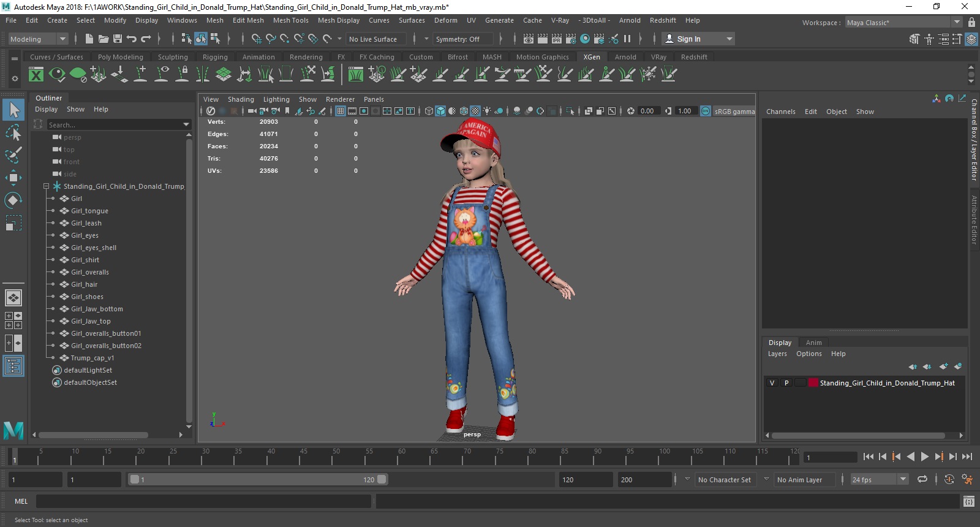This screenshot has width=980, height=527.
Task: Play forward on the timeline
Action: 925,457
